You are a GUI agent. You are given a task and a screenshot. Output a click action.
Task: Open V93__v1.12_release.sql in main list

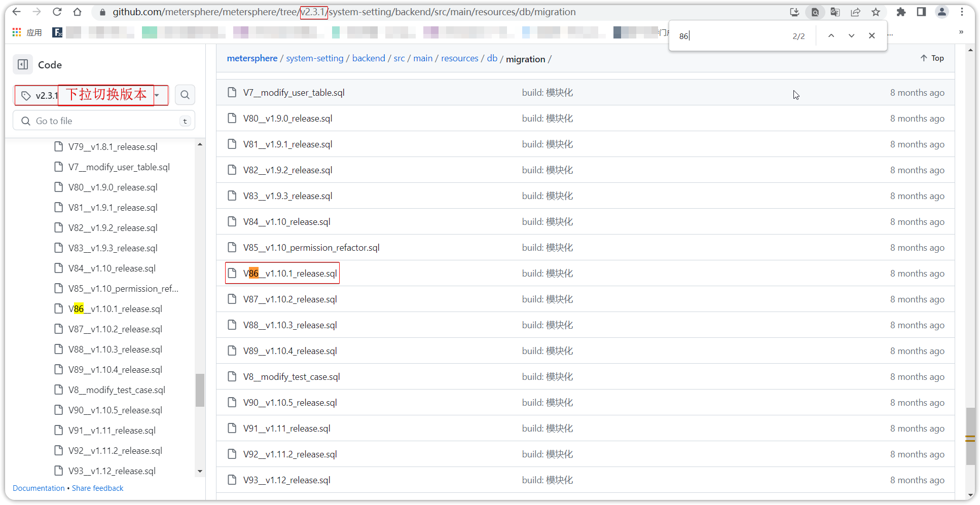coord(286,480)
